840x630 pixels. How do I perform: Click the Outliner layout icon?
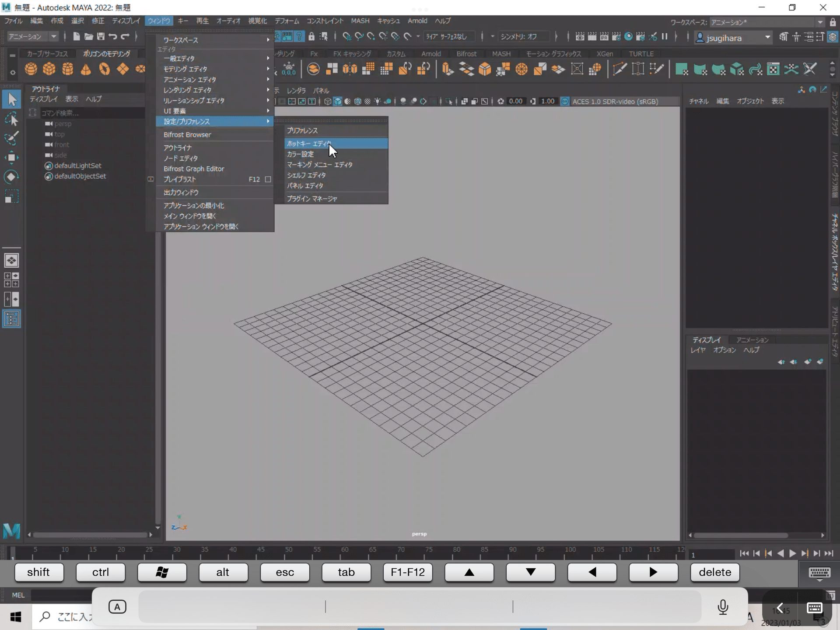pyautogui.click(x=11, y=319)
